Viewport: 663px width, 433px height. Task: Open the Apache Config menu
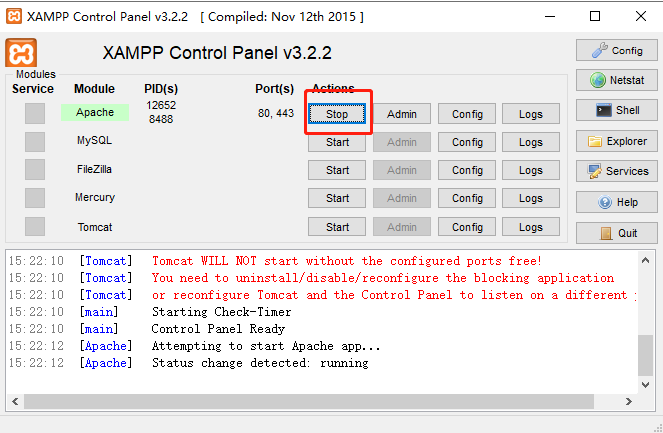(467, 114)
